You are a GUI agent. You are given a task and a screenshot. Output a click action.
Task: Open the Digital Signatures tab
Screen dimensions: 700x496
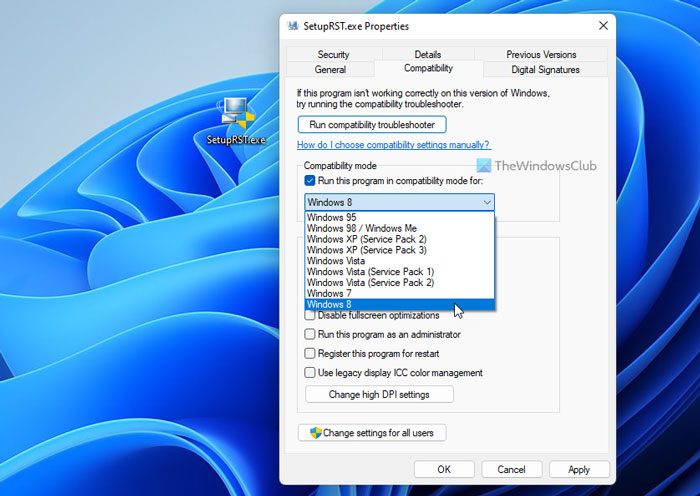pyautogui.click(x=545, y=69)
